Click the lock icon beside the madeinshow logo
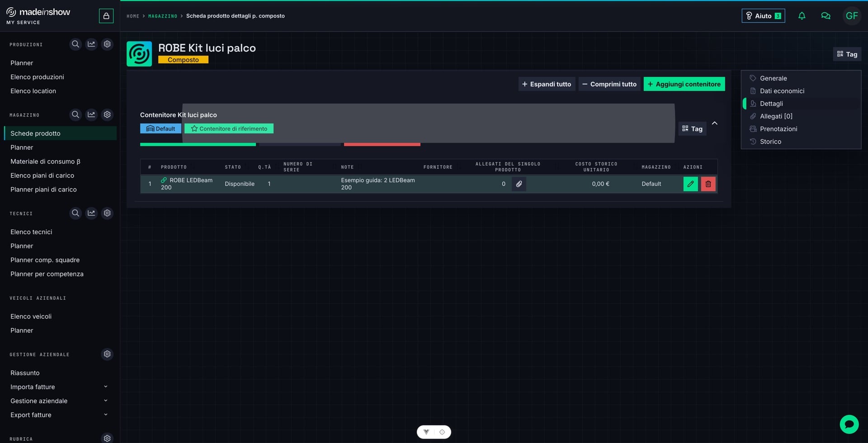Image resolution: width=868 pixels, height=443 pixels. (x=106, y=16)
